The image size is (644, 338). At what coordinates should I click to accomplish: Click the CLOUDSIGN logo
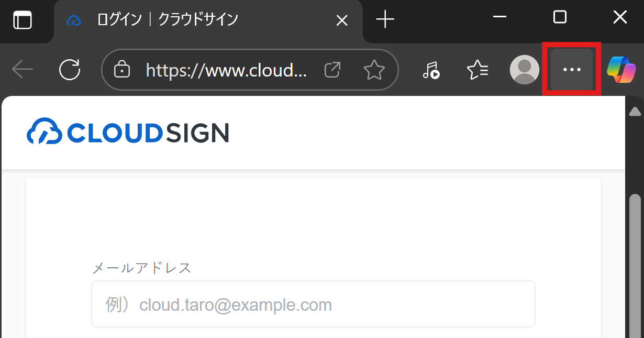tap(128, 132)
